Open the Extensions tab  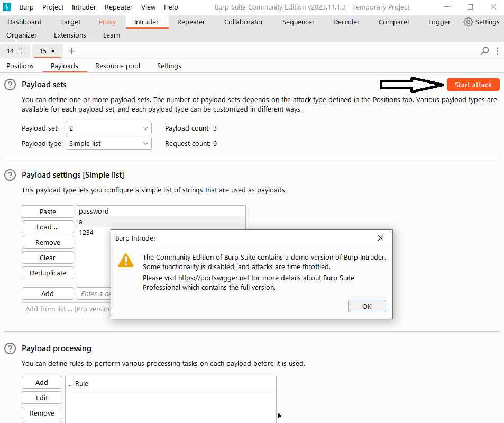(70, 35)
